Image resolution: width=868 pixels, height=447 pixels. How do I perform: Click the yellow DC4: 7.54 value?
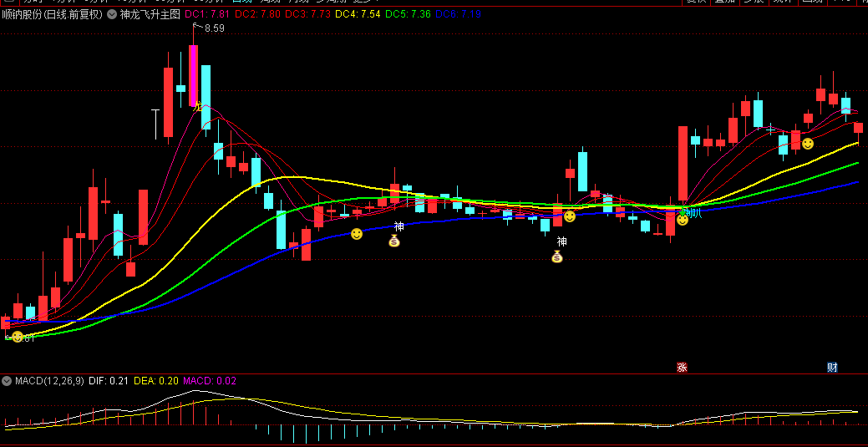pyautogui.click(x=357, y=14)
